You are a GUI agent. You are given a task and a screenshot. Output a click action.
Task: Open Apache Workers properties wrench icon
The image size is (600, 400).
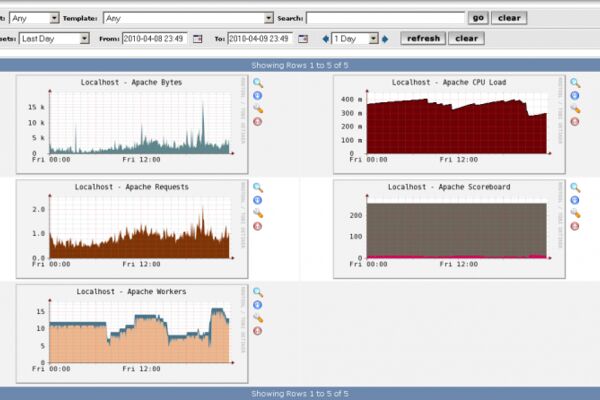258,318
